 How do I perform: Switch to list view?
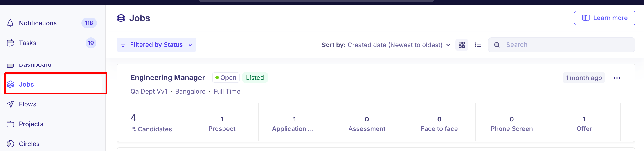click(478, 45)
